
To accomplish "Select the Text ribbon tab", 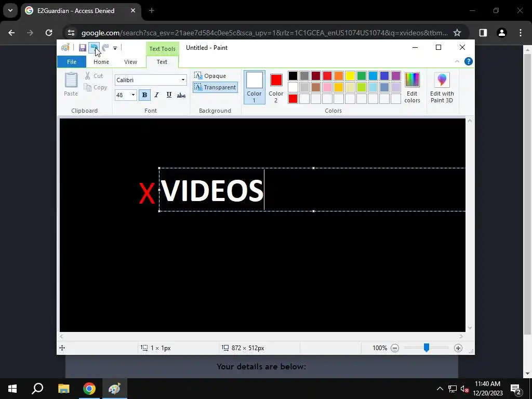I will pyautogui.click(x=162, y=62).
